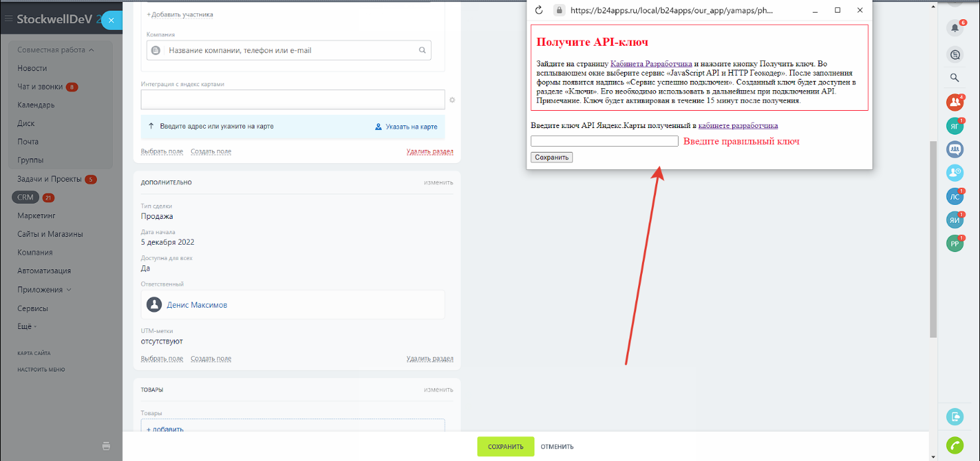Open chat with ЯИ avatar
The image size is (980, 461).
[x=955, y=220]
